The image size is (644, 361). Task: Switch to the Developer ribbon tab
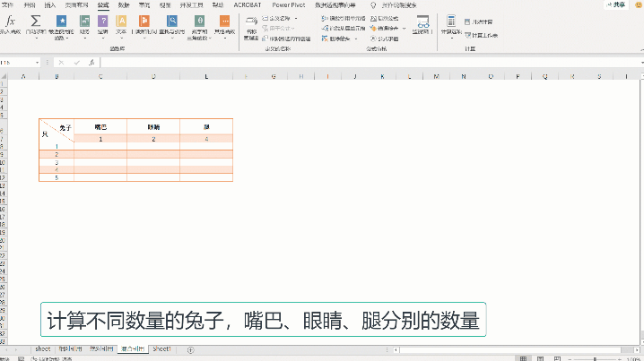tap(191, 4)
